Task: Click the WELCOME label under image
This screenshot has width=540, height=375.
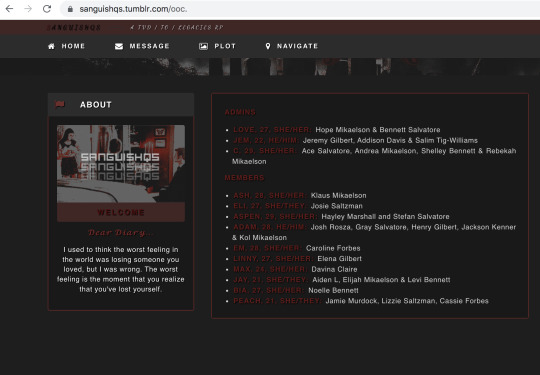Action: pyautogui.click(x=121, y=212)
